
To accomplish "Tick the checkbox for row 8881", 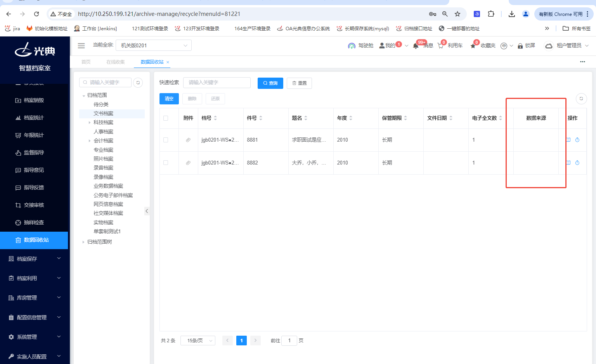I will pyautogui.click(x=166, y=140).
